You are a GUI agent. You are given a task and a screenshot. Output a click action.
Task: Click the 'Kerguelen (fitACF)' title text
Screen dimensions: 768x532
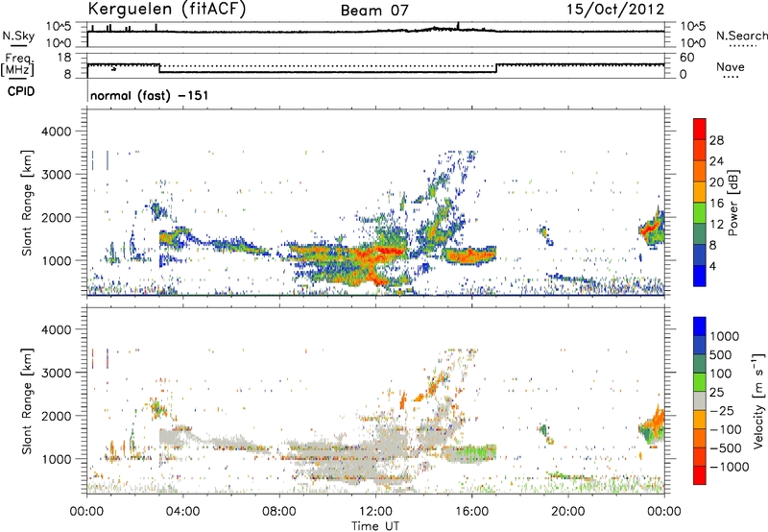click(166, 10)
